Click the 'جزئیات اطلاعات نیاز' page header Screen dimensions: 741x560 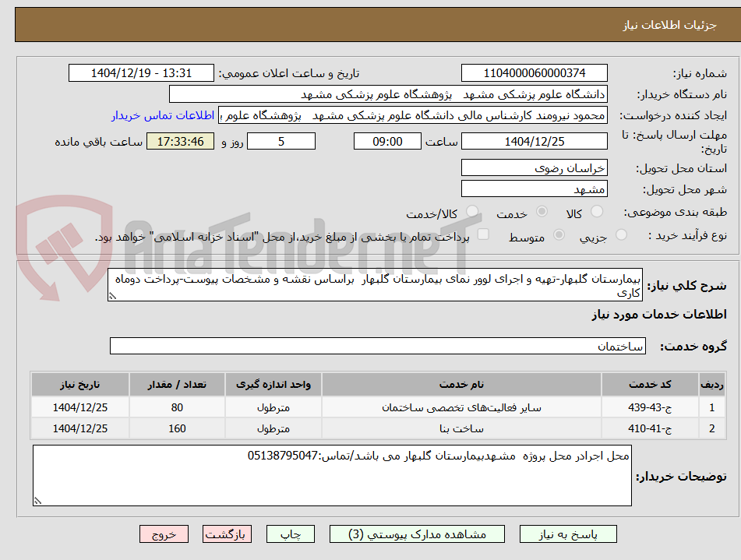coord(669,25)
